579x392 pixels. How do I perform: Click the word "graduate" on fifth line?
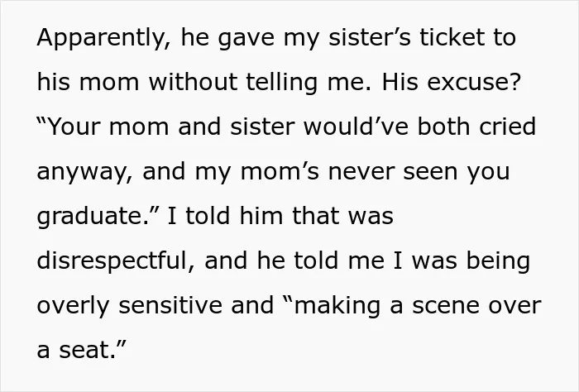(x=89, y=217)
